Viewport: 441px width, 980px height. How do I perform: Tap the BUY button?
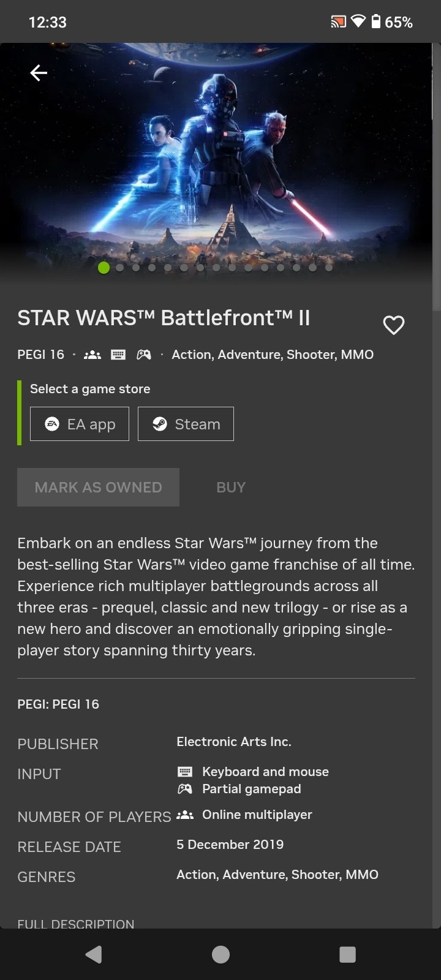pyautogui.click(x=230, y=487)
